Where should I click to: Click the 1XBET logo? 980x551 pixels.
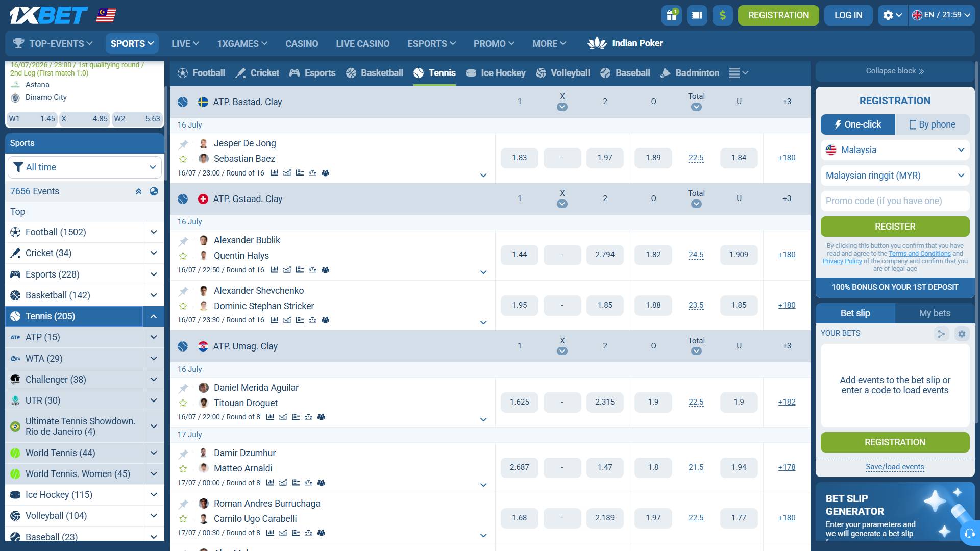[x=48, y=15]
